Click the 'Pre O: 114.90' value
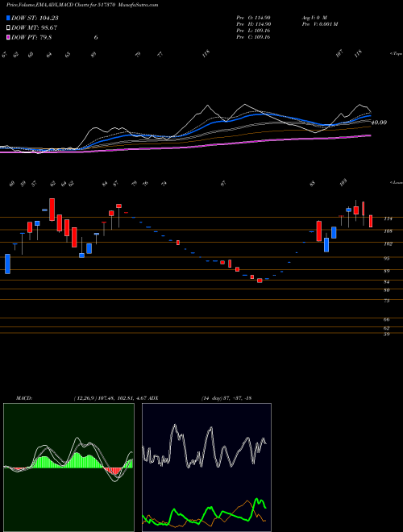403x532 pixels. click(253, 18)
